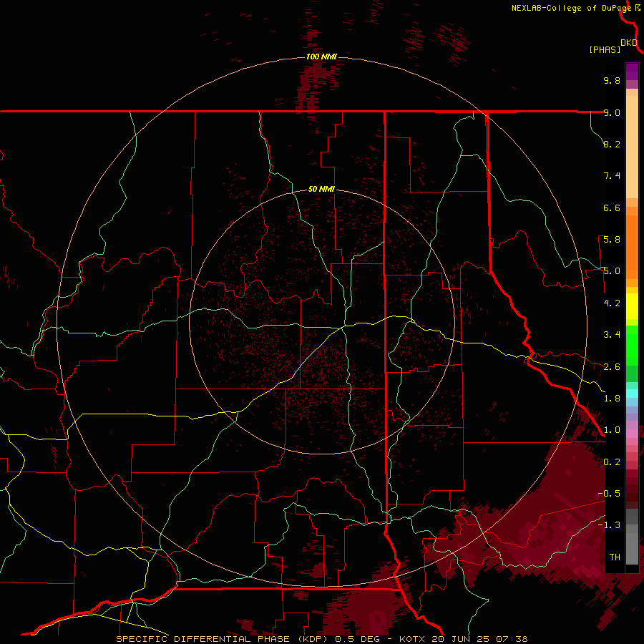The image size is (644, 644).
Task: Click the DKD product label above the scale
Action: point(629,43)
